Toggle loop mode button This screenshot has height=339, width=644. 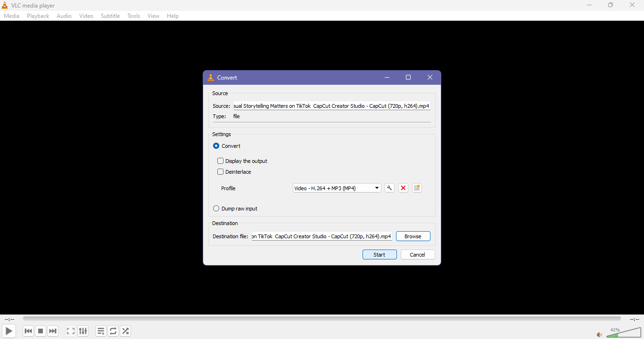tap(113, 331)
